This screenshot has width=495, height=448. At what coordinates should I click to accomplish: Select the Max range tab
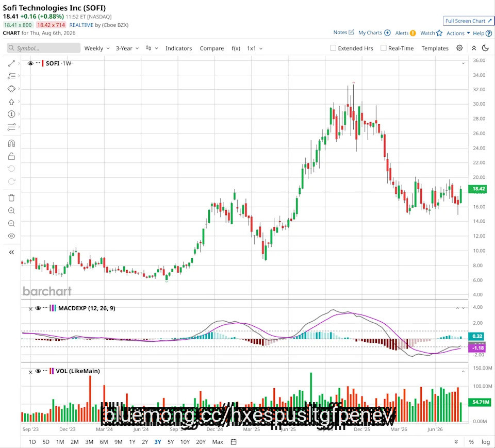click(218, 442)
